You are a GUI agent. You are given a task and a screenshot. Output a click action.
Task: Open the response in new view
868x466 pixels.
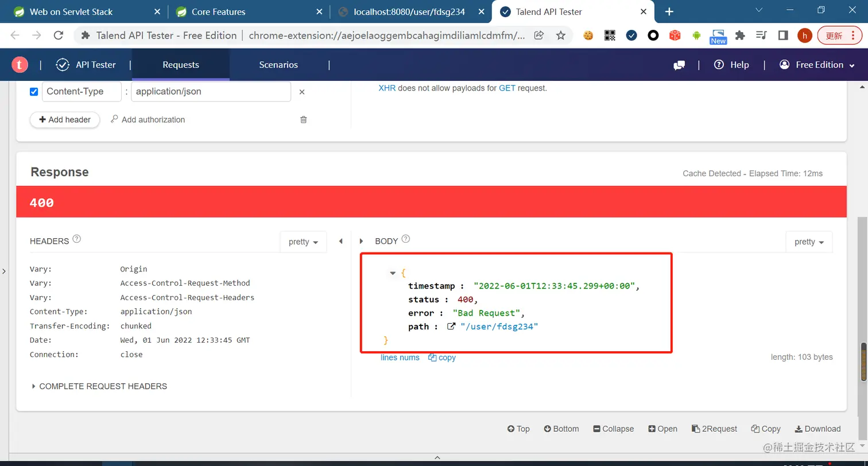click(x=662, y=429)
